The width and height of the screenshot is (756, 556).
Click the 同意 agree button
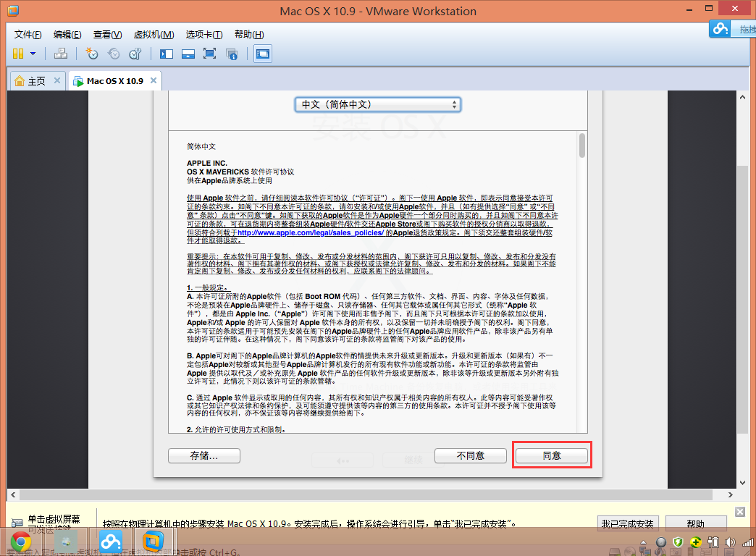(x=552, y=455)
